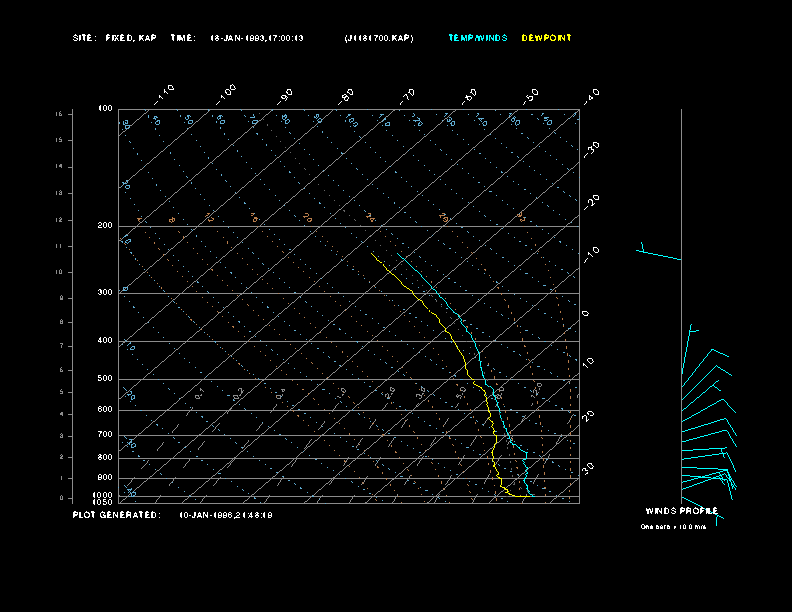Click the cyan TEMP/WINDS legend label
The height and width of the screenshot is (612, 792).
point(477,38)
